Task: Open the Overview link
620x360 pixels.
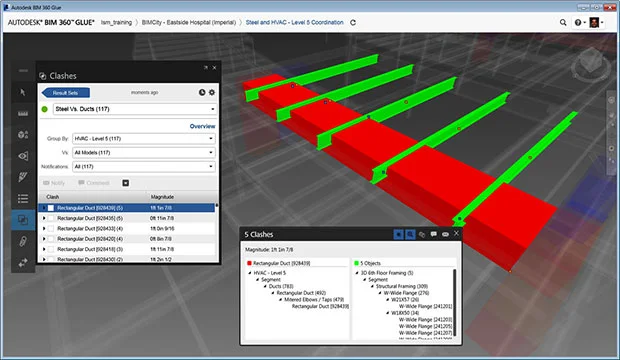Action: point(202,126)
